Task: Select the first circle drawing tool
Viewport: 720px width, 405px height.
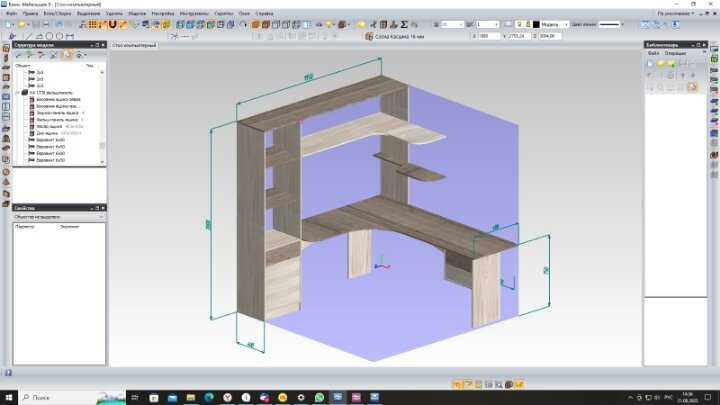Action: (49, 36)
